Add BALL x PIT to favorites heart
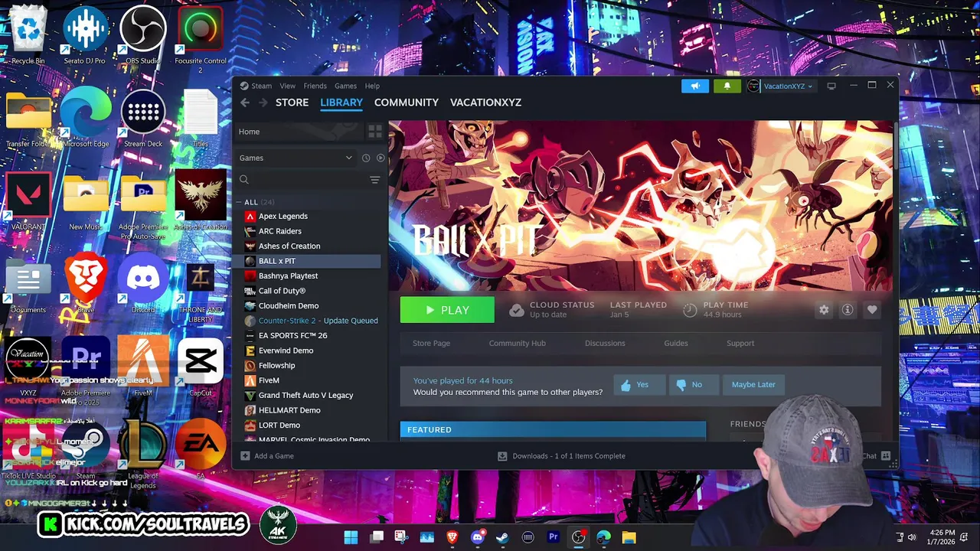The image size is (980, 551). coord(872,310)
